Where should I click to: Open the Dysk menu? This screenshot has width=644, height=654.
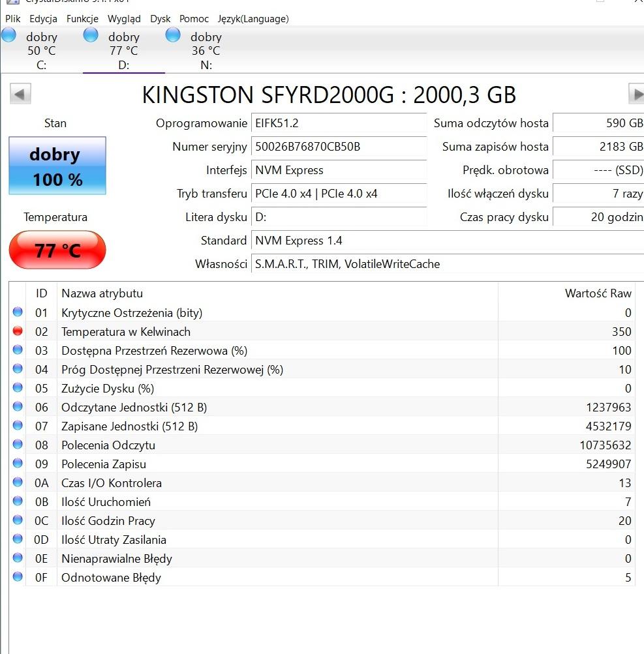(x=161, y=19)
